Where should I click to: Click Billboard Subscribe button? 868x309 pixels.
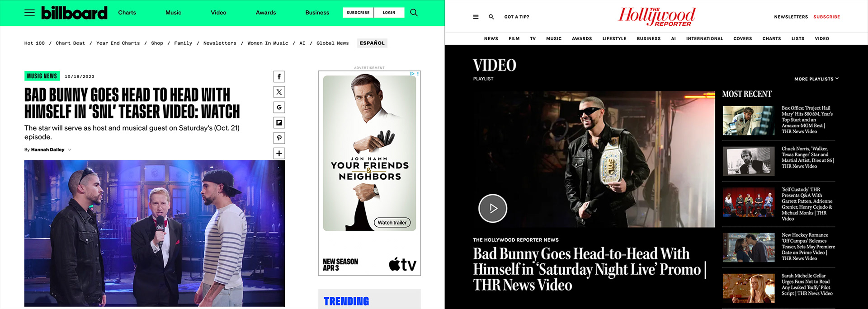pos(358,13)
